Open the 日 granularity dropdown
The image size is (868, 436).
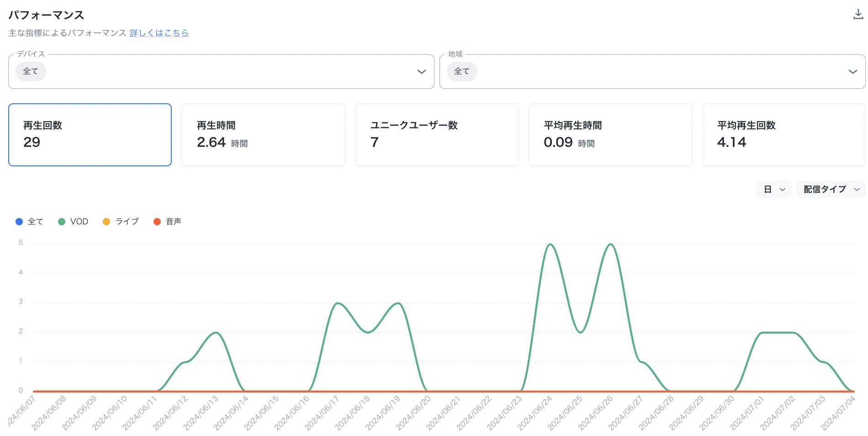(x=773, y=189)
